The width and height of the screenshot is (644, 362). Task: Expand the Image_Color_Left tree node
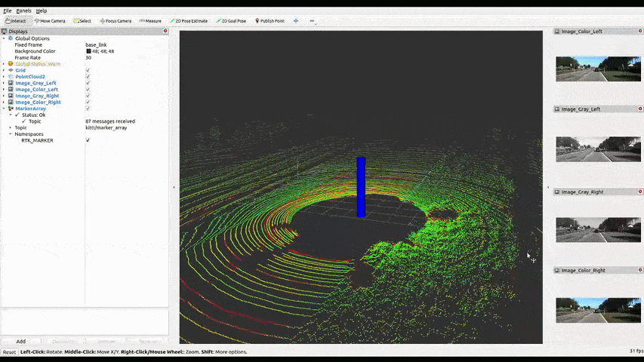4,89
